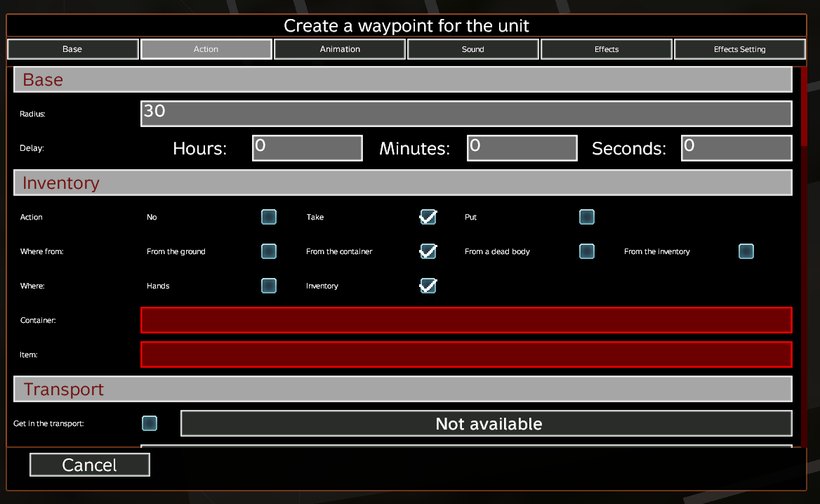820x504 pixels.
Task: Enable the Hands destination checkbox
Action: tap(269, 286)
